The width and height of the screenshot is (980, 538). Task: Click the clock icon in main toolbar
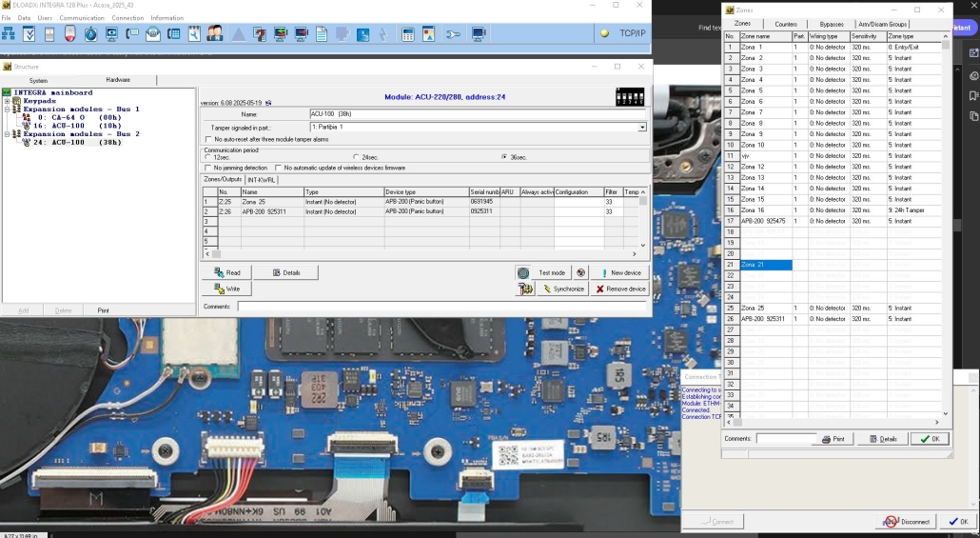[x=91, y=34]
